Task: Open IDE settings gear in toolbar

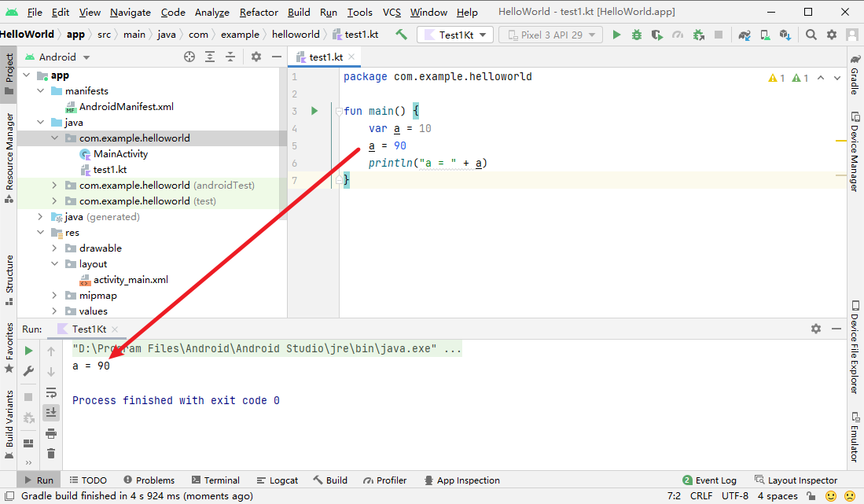Action: (x=832, y=35)
